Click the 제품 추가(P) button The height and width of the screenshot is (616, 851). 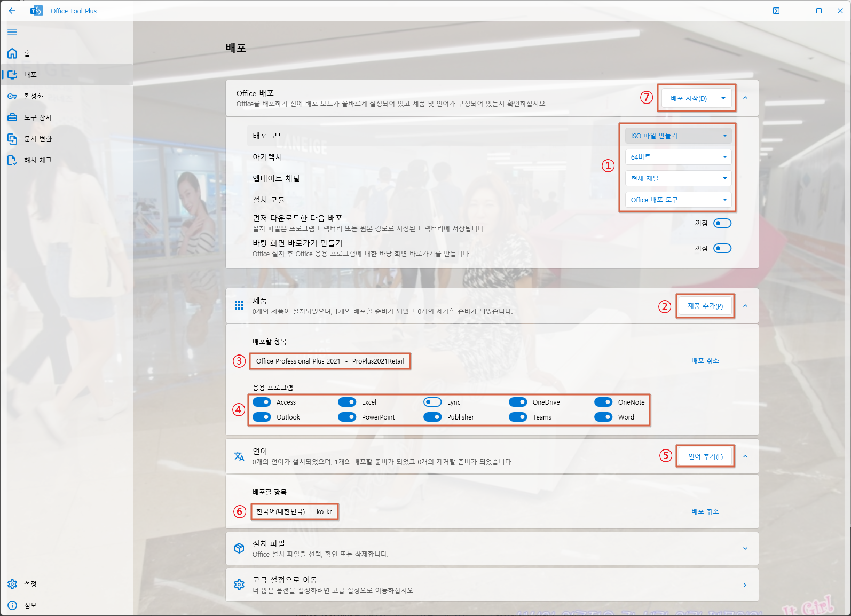click(x=705, y=306)
